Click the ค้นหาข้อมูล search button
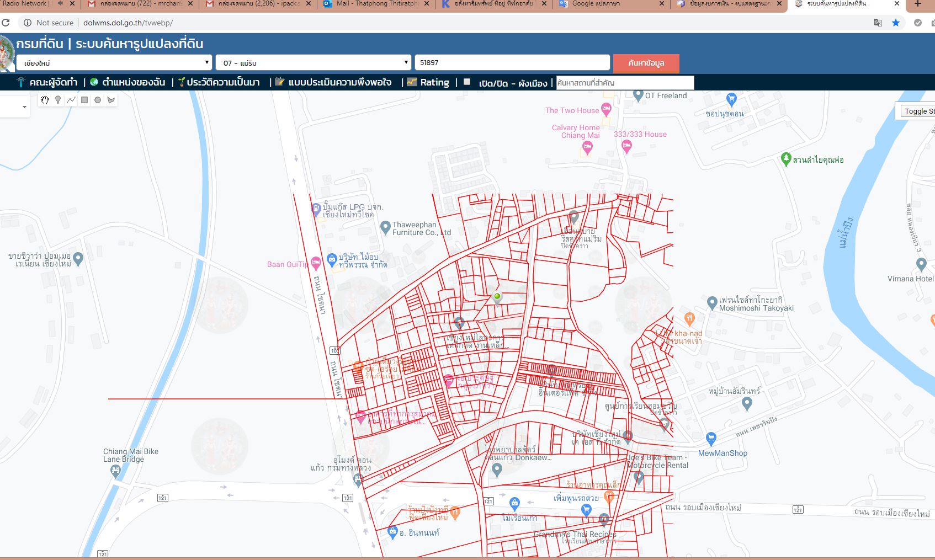 646,63
